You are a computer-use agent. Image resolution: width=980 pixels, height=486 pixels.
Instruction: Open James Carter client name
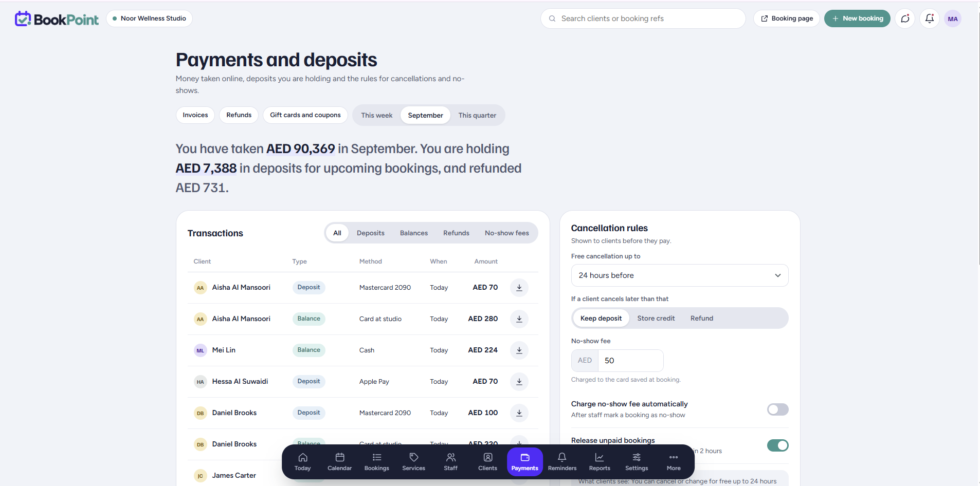tap(234, 476)
